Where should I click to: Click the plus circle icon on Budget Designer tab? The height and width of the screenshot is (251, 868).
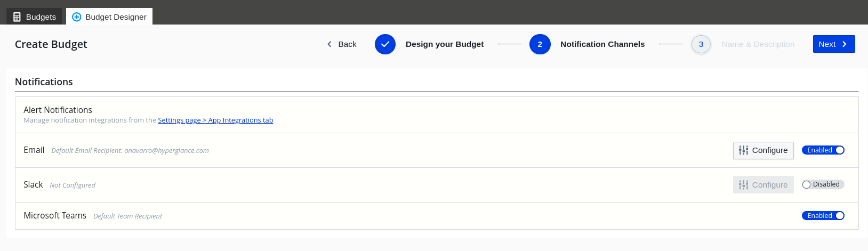76,17
